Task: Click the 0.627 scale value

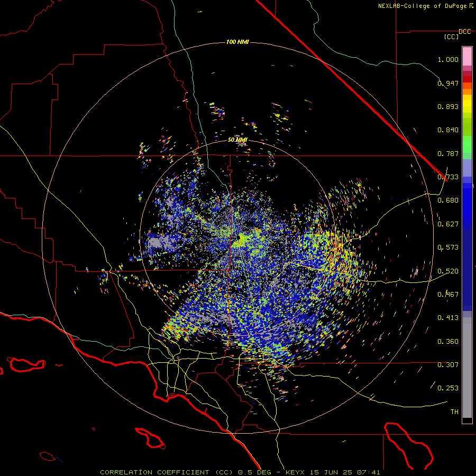Action: point(448,224)
